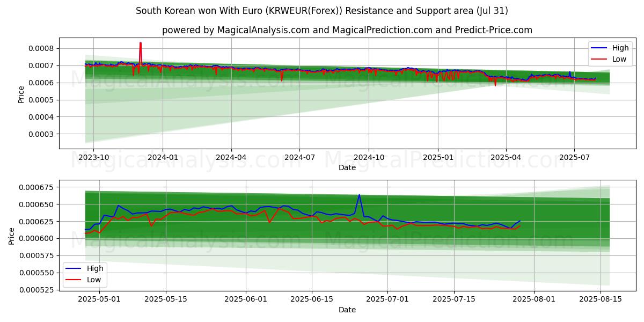
Task: Click the 0.000550 y-axis label in the bottom chart
Action: pos(36,273)
